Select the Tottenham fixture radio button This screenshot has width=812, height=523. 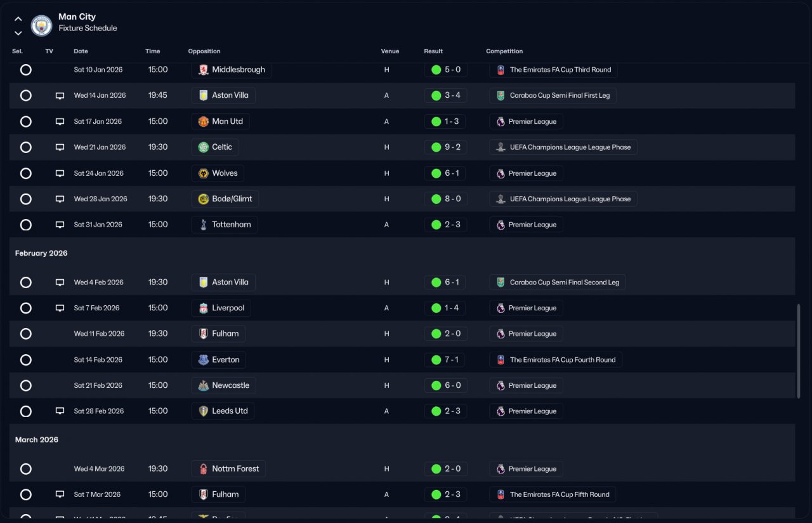click(26, 225)
